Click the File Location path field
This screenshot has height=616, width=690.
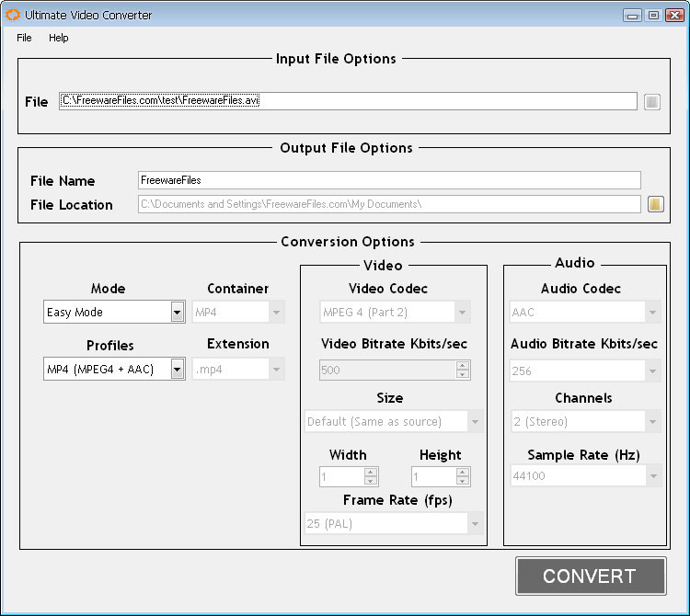coord(389,204)
